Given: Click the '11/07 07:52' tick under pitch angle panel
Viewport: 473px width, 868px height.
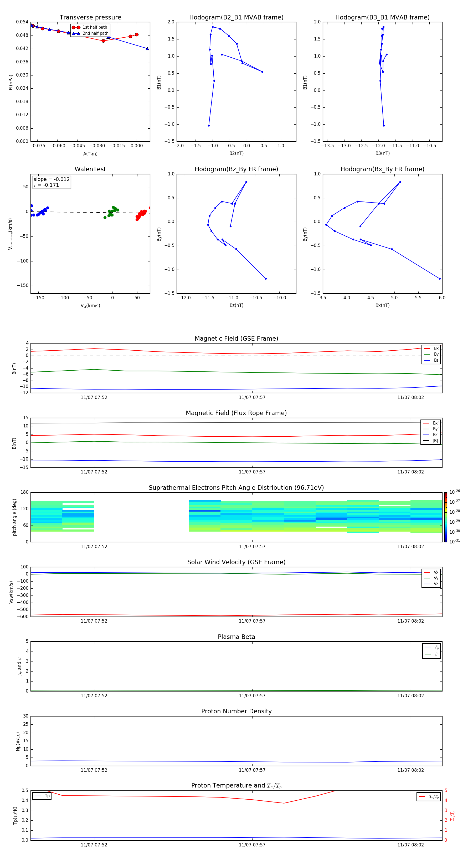Looking at the screenshot, I should pyautogui.click(x=94, y=547).
